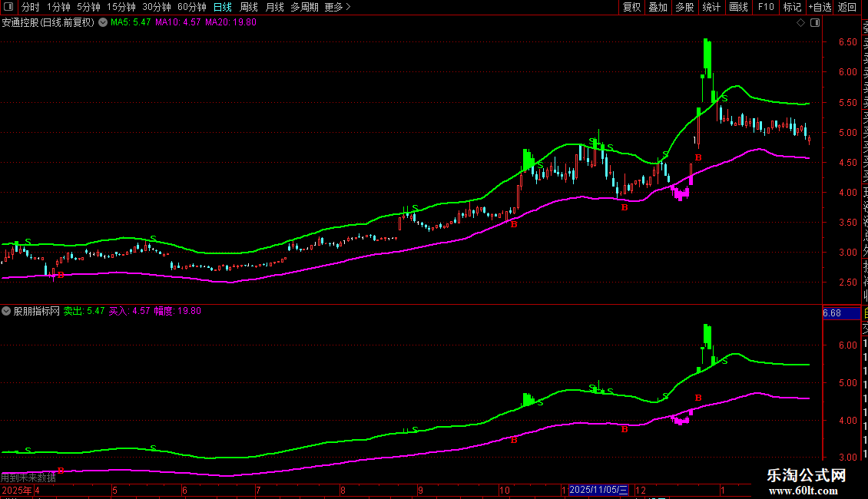
Task: Open the 多周期 multi-period view
Action: pos(304,7)
